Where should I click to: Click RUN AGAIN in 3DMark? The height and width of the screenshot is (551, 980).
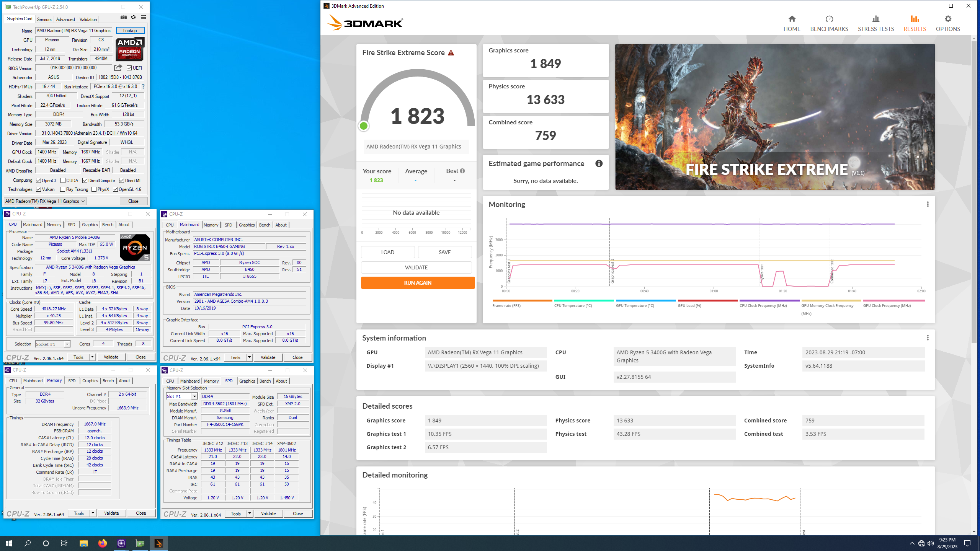tap(418, 283)
